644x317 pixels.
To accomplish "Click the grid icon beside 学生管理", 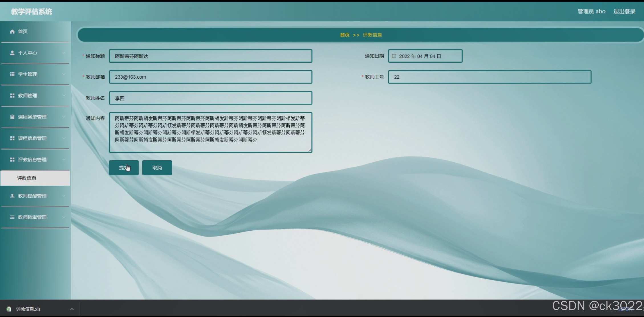I will point(12,74).
